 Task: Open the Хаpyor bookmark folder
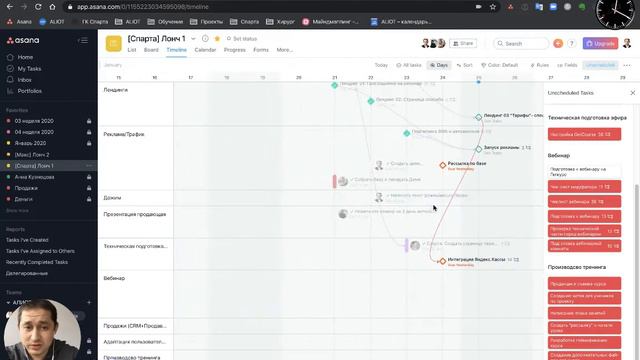coord(280,22)
